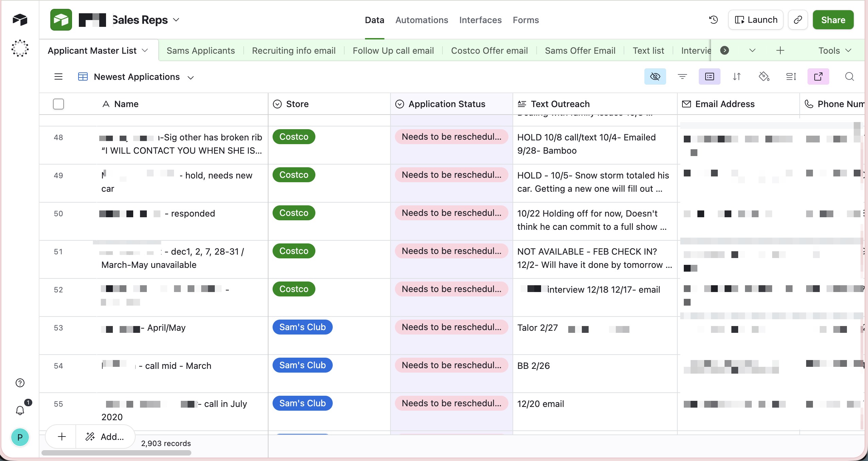Screen dimensions: 868x461
Task: Open the row height icon
Action: coord(791,76)
